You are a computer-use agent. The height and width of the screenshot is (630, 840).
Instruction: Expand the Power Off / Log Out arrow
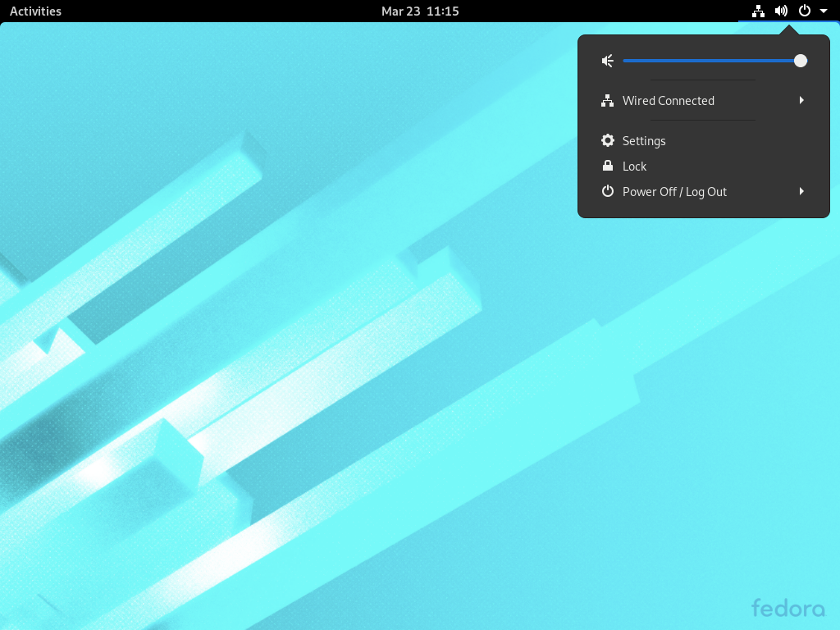click(801, 191)
